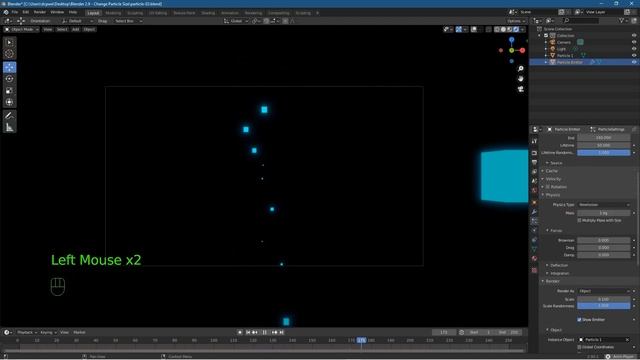The image size is (640, 360).
Task: Pause the animation playback
Action: coord(264,332)
